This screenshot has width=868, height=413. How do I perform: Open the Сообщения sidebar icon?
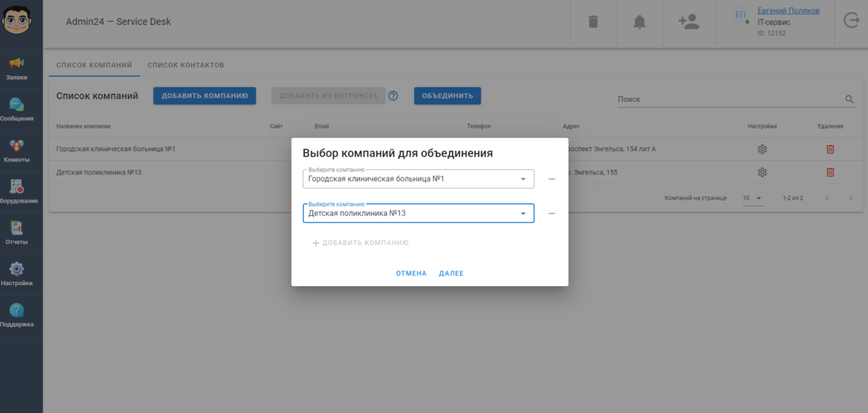(x=16, y=109)
